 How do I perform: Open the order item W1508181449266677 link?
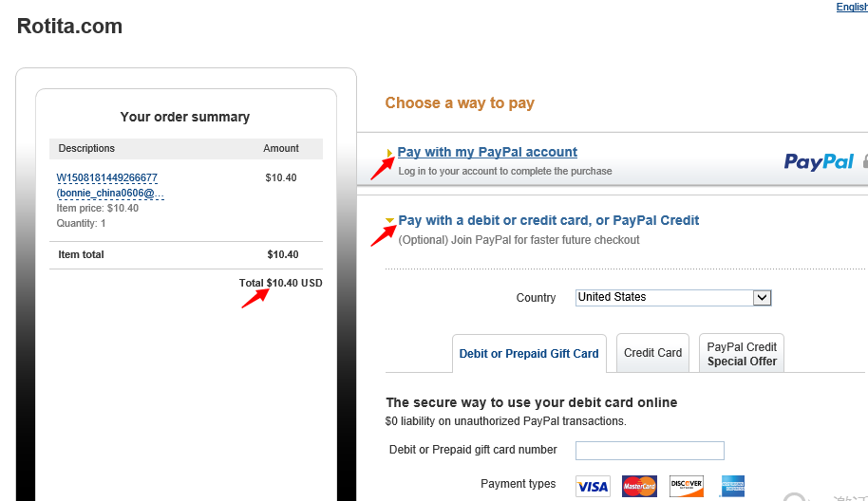click(107, 177)
